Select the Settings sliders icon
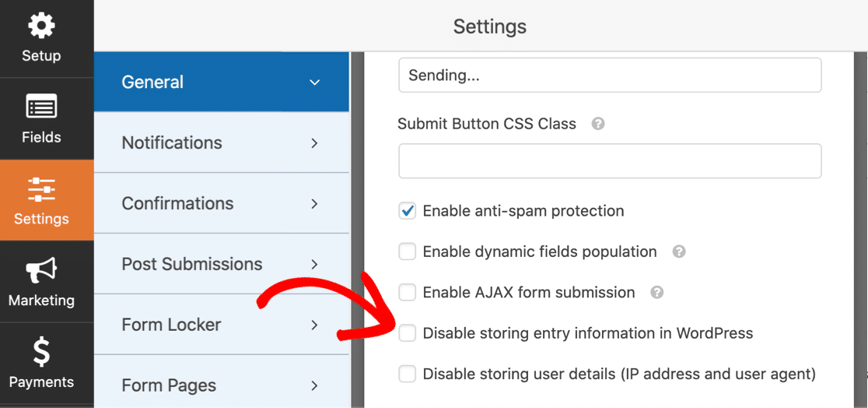Viewport: 868px width, 408px height. pos(41,189)
